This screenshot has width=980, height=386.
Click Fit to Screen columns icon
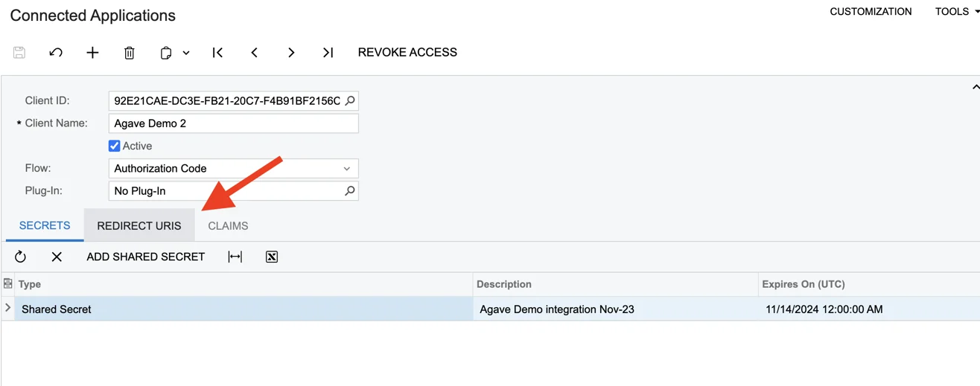235,257
